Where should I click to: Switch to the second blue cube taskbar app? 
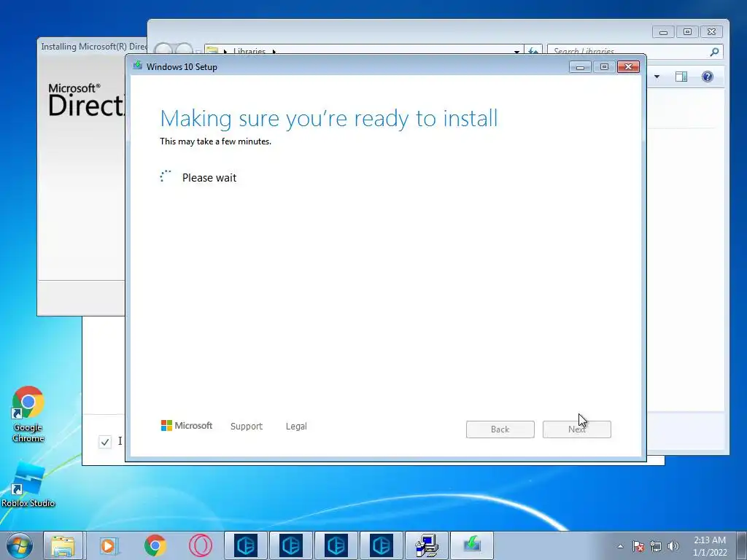pyautogui.click(x=291, y=545)
